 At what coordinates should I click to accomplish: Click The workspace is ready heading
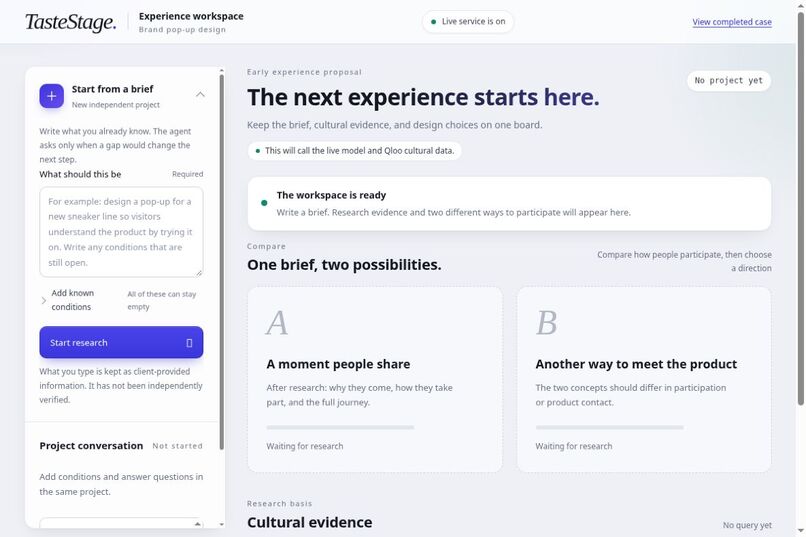tap(331, 195)
